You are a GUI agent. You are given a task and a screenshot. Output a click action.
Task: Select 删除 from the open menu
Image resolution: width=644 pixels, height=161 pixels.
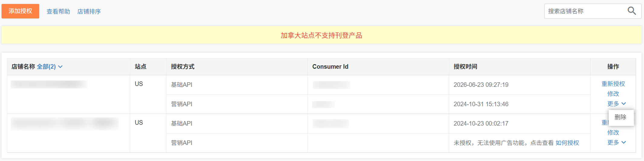click(x=620, y=117)
